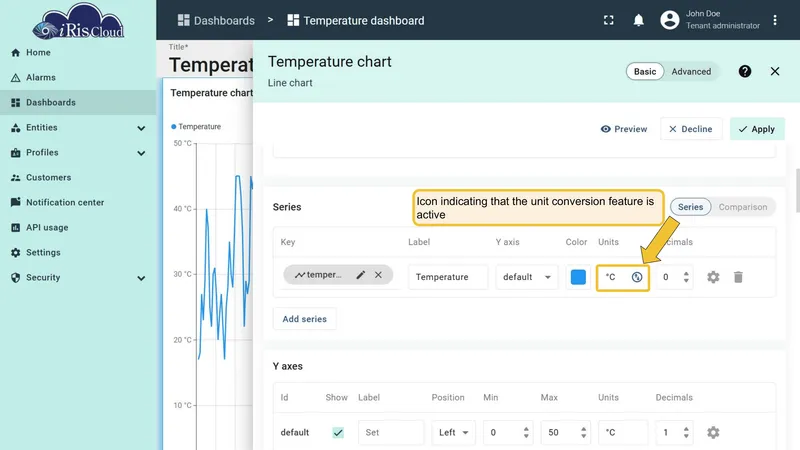Click the series Label field 'Temperature'
800x450 pixels.
coord(447,277)
